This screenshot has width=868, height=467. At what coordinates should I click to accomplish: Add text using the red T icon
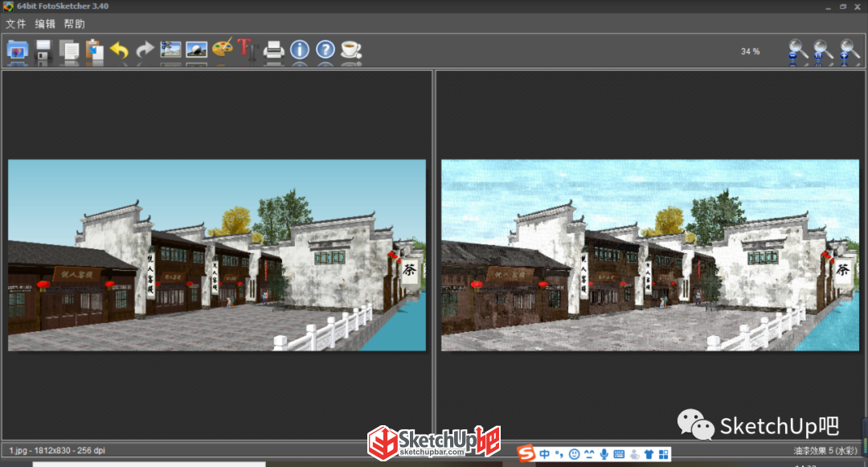(x=248, y=49)
